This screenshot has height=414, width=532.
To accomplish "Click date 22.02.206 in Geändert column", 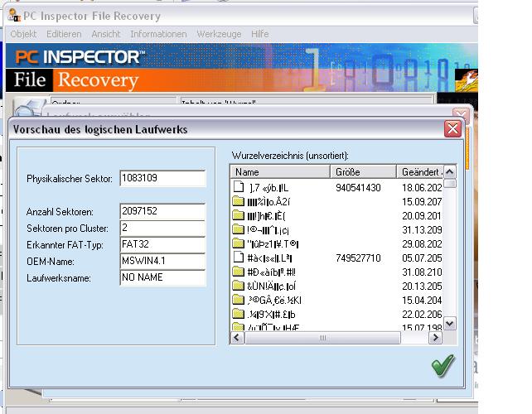I will pyautogui.click(x=422, y=315).
